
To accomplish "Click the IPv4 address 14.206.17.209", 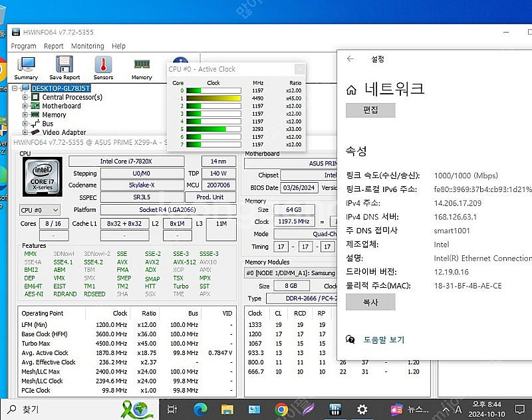I will coord(458,203).
